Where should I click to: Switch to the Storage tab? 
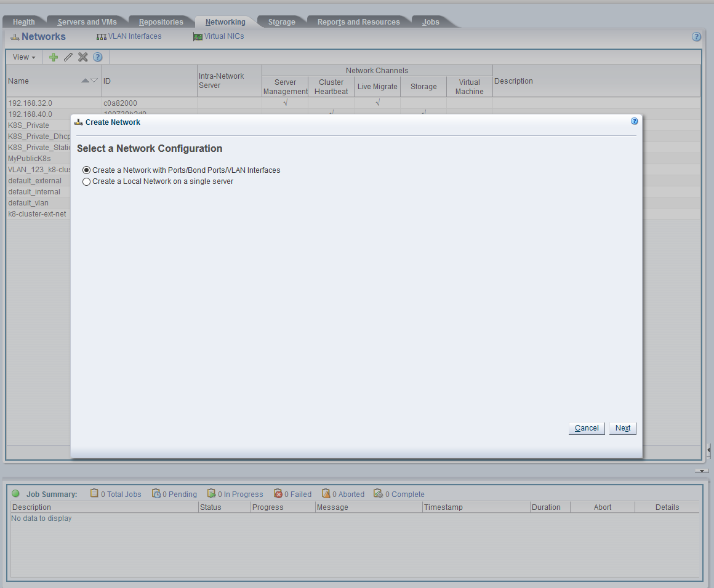(x=281, y=21)
